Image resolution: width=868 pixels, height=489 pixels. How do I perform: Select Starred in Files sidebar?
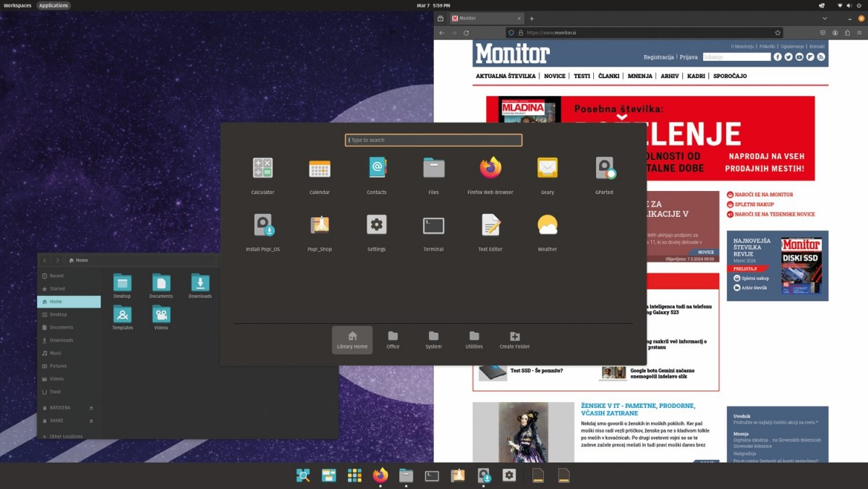point(69,289)
